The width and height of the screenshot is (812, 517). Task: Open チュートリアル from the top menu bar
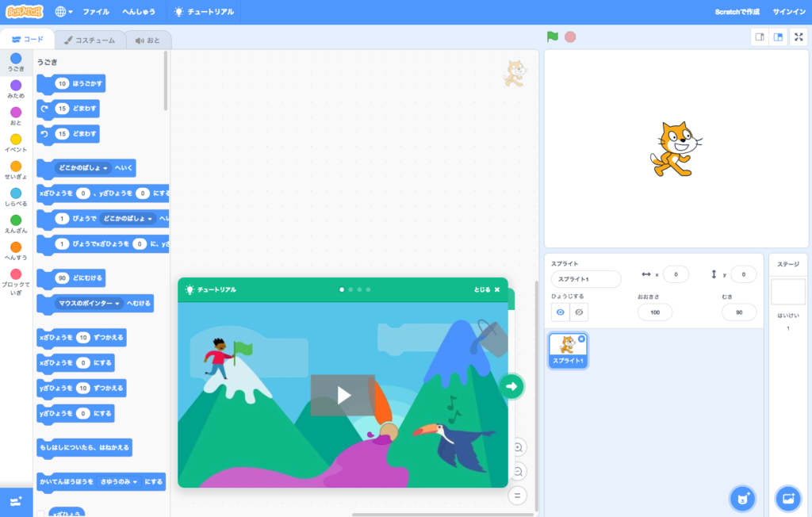coord(204,11)
